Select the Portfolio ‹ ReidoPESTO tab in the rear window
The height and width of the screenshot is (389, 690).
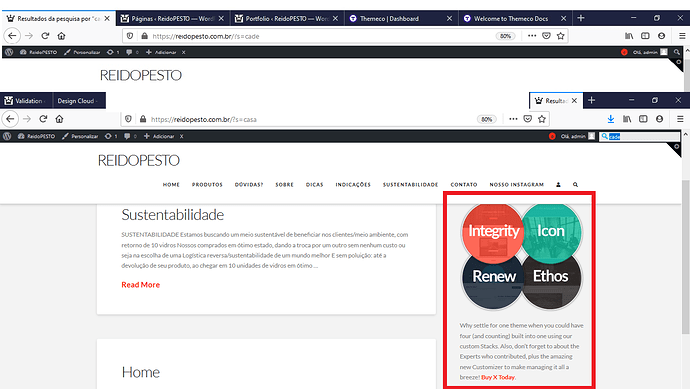[286, 18]
